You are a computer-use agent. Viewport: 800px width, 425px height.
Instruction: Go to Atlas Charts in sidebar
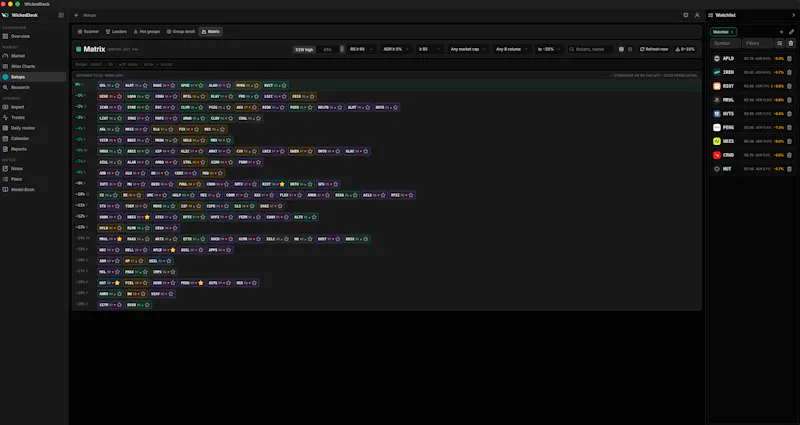(33, 66)
